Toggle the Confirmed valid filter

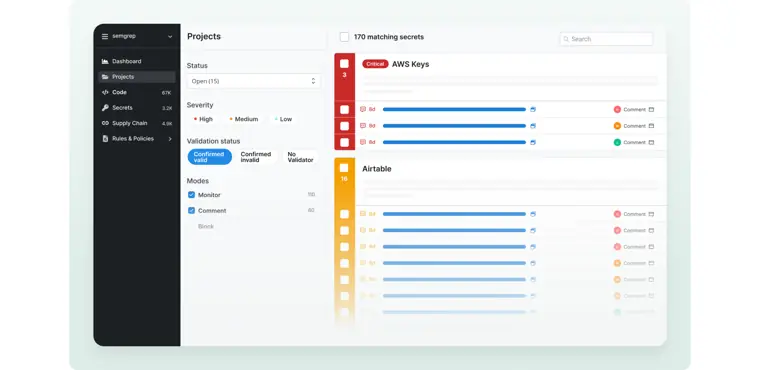[x=209, y=157]
